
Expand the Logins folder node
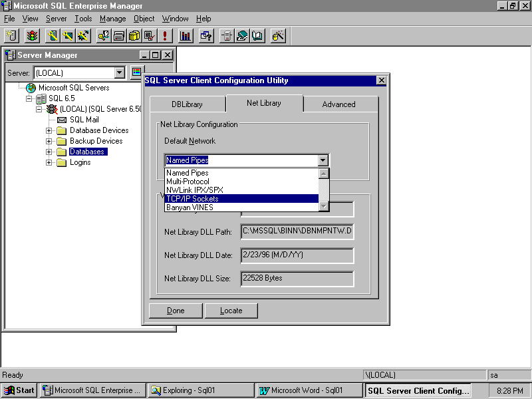49,162
